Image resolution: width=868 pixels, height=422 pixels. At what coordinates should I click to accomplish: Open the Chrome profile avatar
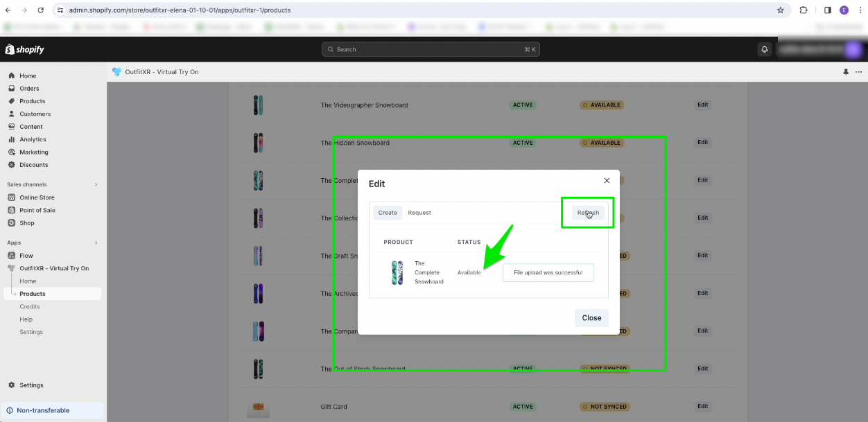(844, 10)
